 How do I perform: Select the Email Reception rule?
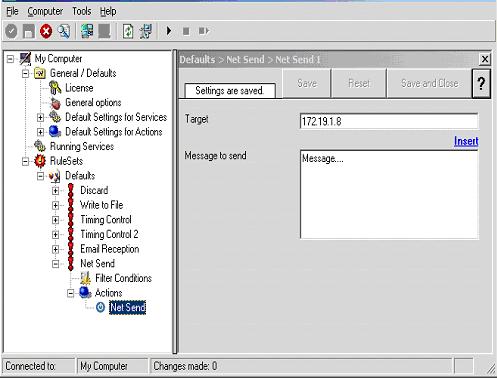point(109,249)
